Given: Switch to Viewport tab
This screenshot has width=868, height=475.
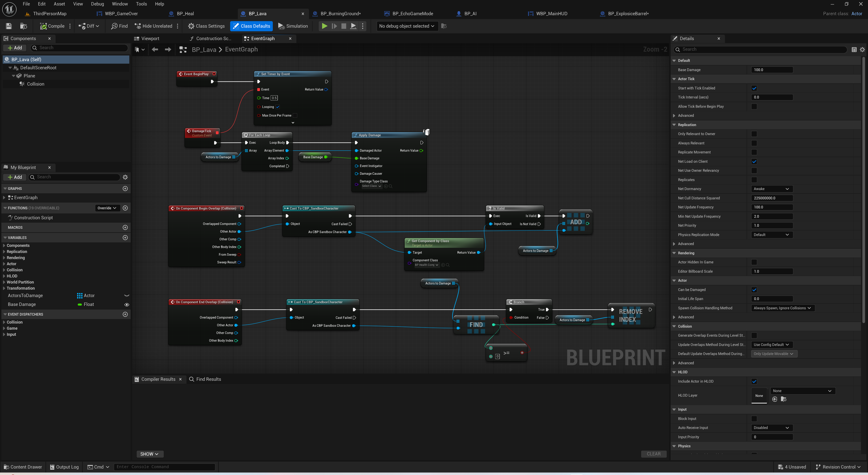Looking at the screenshot, I should pyautogui.click(x=150, y=39).
